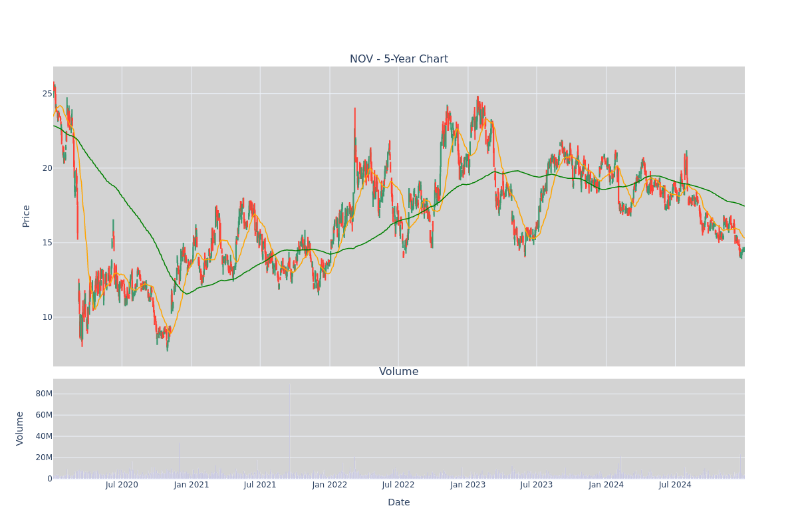
Task: Click the "Jul 2022" date tick
Action: tap(398, 485)
